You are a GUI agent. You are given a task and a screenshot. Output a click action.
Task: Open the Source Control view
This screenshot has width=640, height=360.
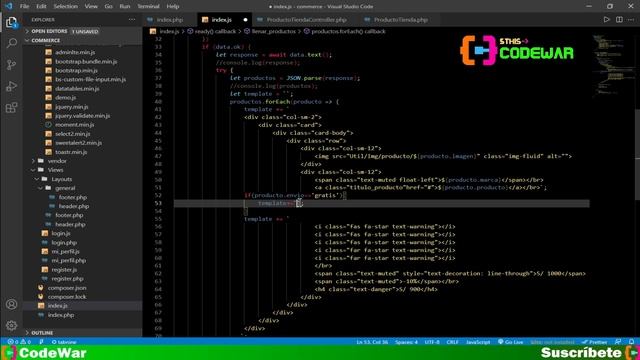[x=11, y=64]
